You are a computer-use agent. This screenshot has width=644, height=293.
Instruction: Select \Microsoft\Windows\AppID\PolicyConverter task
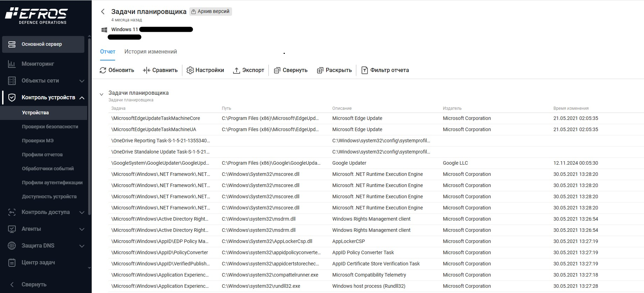160,252
